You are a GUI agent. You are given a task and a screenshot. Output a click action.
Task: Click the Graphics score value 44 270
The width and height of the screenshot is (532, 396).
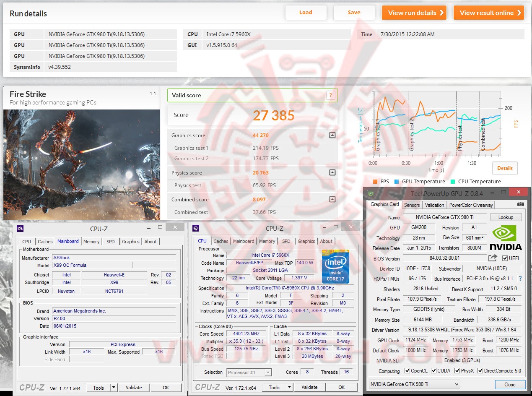261,135
